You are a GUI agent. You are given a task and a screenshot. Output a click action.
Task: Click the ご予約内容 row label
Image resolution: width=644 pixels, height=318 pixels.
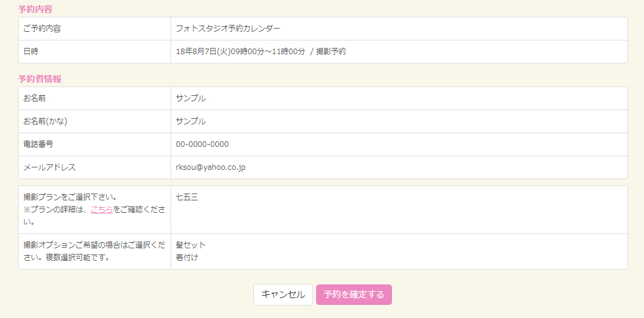point(42,29)
